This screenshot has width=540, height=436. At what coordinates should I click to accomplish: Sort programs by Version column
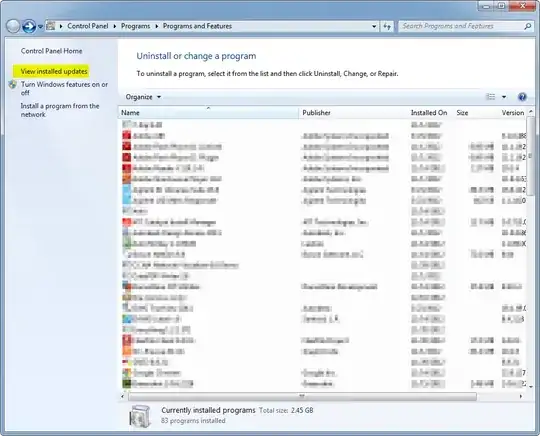[513, 113]
